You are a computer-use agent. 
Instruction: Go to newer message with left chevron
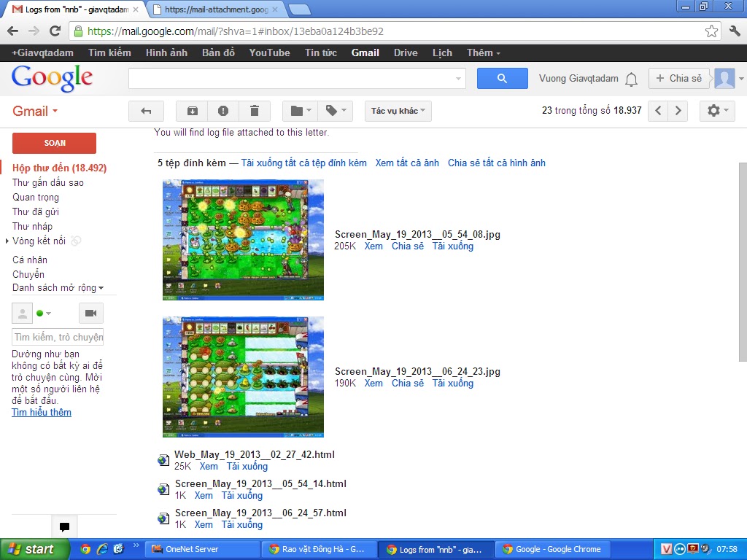pyautogui.click(x=658, y=111)
